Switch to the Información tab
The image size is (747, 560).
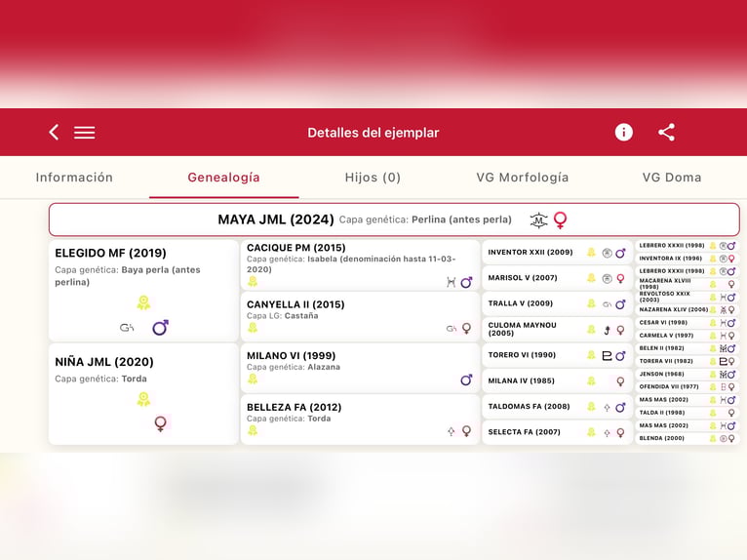pos(74,178)
